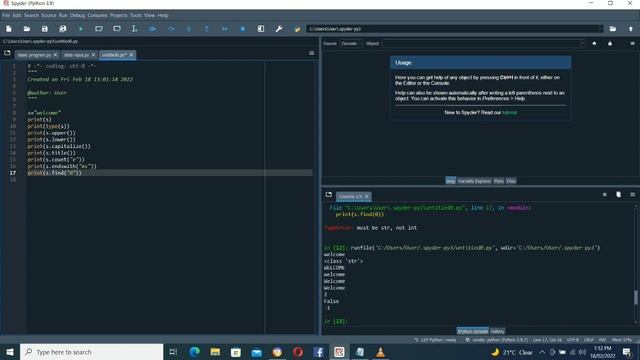
Task: Switch to Variable Explorer pane tab
Action: click(474, 181)
